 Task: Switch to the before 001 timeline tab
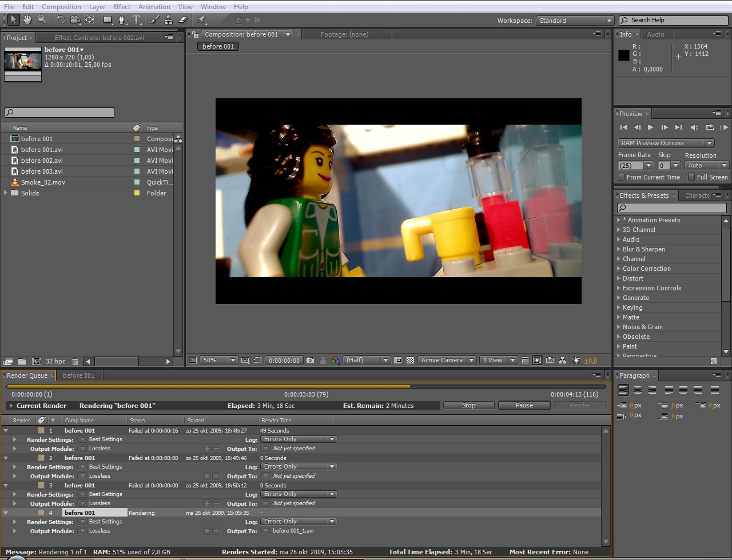(78, 375)
